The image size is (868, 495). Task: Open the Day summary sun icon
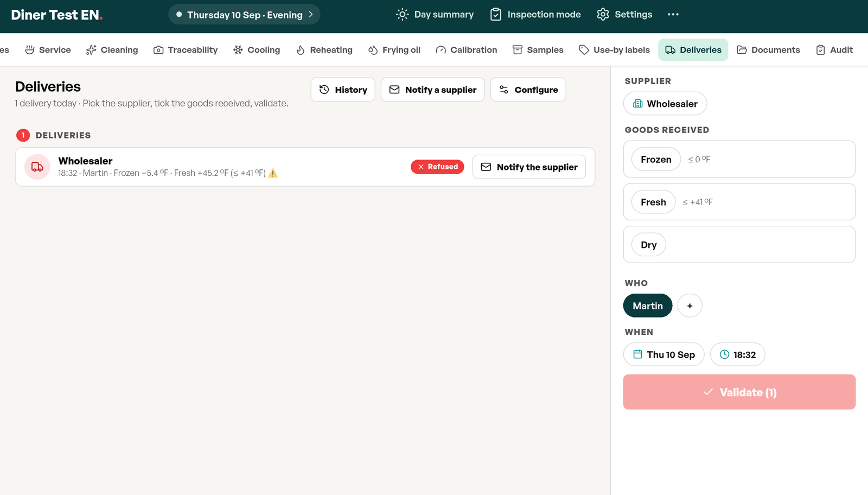[402, 15]
